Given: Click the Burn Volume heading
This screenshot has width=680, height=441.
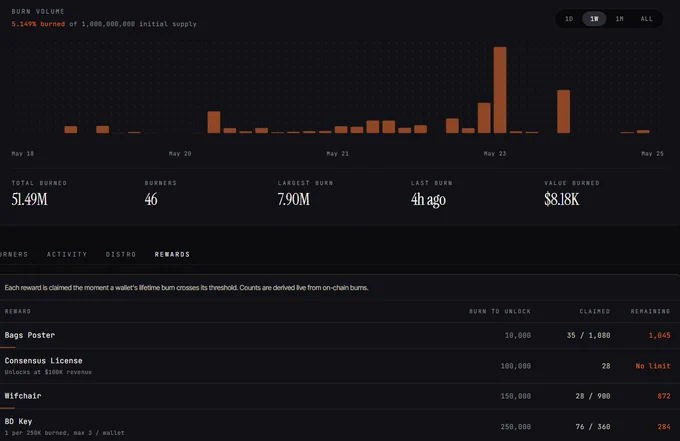Looking at the screenshot, I should pos(38,12).
